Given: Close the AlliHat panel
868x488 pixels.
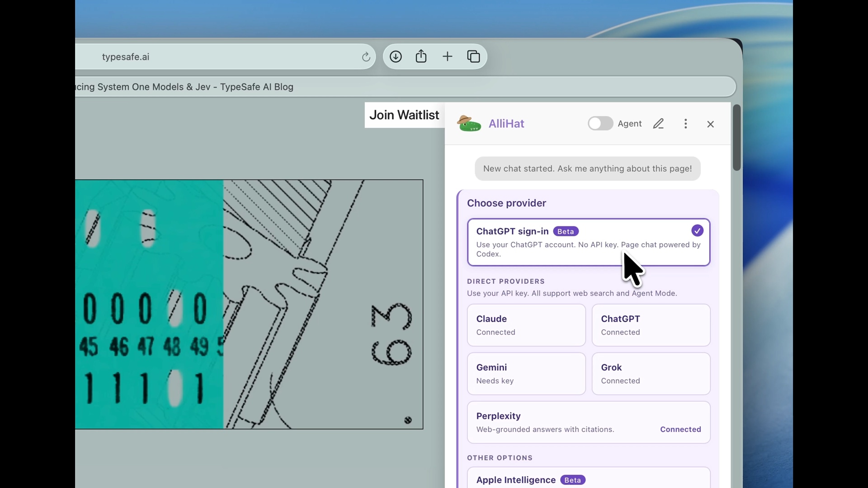Looking at the screenshot, I should click(710, 124).
